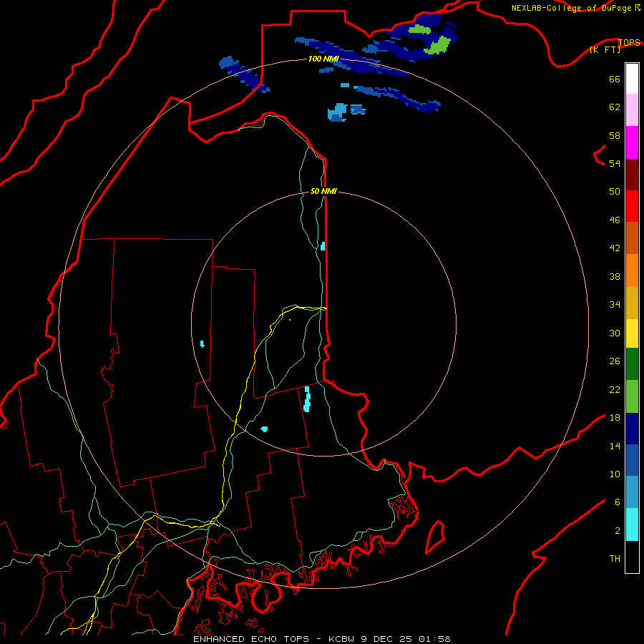Viewport: 644px width, 644px height.
Task: Pick the dark orange legend band
Action: tap(632, 238)
